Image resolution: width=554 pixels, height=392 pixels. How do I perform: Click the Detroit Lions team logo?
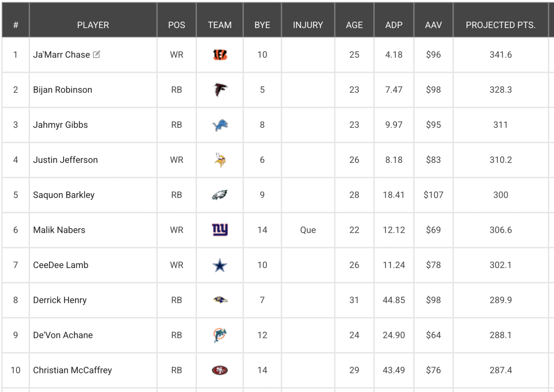click(220, 125)
